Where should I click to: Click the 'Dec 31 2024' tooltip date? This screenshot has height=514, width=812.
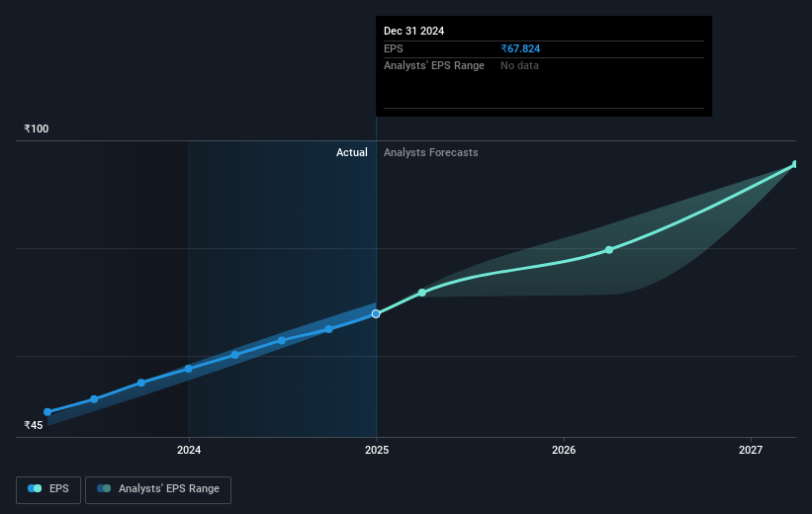413,31
